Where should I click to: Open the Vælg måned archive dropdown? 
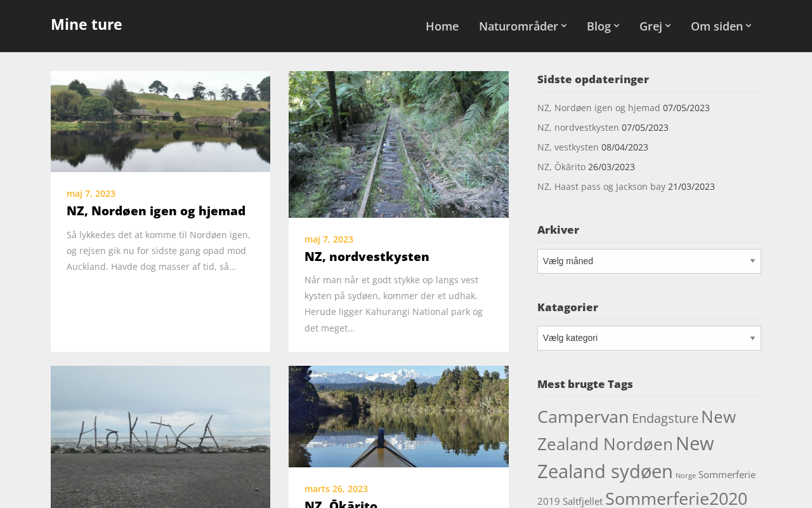pos(649,261)
